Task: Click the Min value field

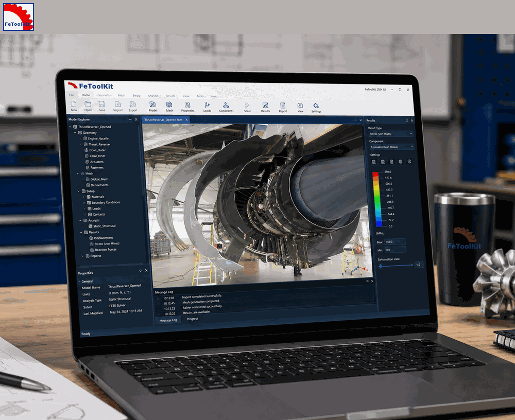Action: tap(396, 250)
